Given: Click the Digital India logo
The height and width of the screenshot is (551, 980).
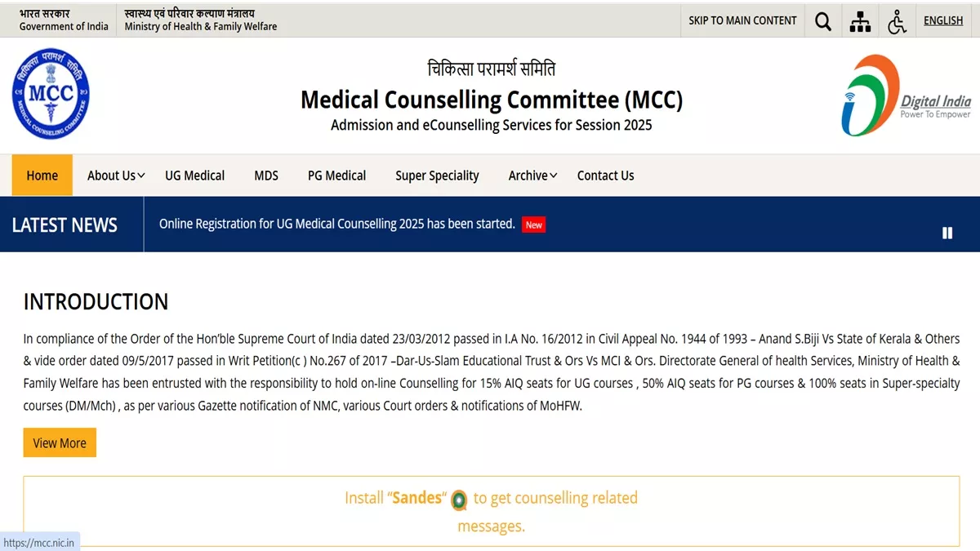Looking at the screenshot, I should tap(906, 96).
